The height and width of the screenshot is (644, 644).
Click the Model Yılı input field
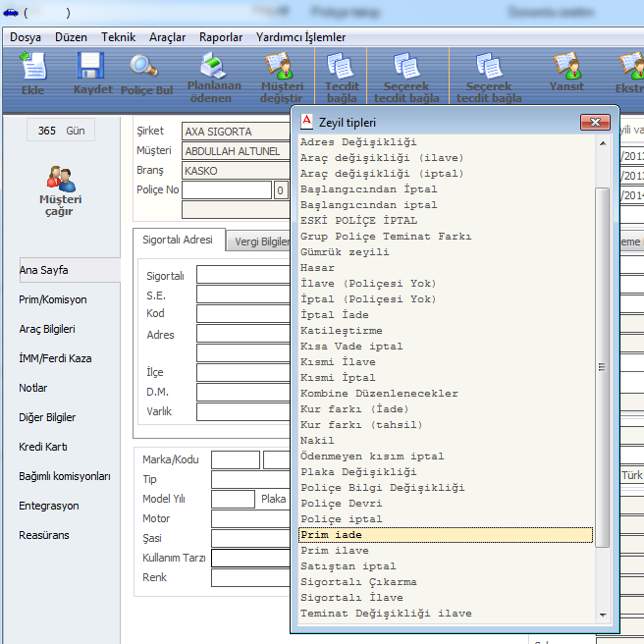[233, 499]
